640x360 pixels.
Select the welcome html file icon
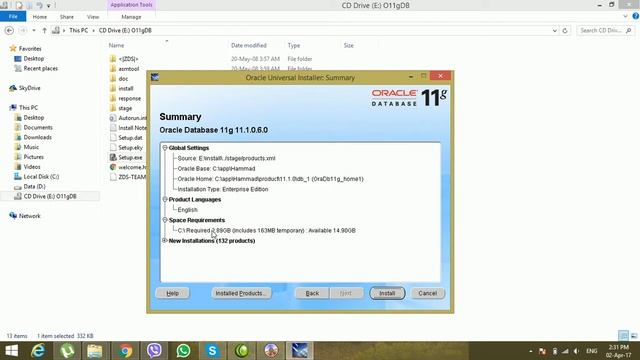[x=113, y=167]
